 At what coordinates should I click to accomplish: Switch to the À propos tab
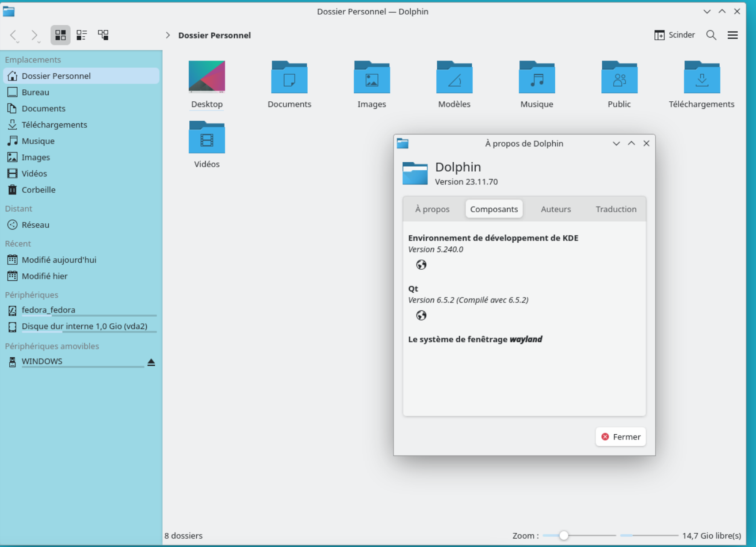click(432, 209)
